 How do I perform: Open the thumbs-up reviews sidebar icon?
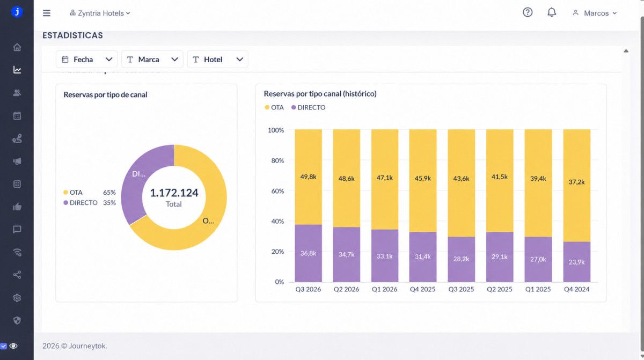click(17, 207)
